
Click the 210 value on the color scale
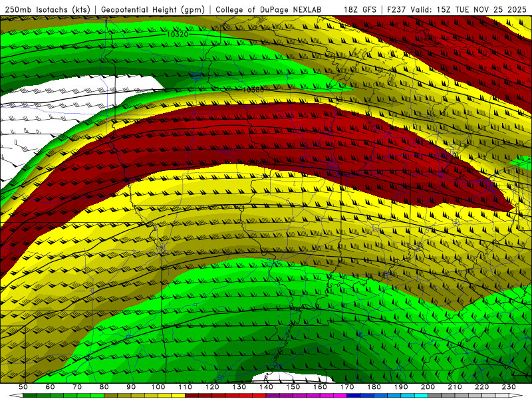pos(455,387)
